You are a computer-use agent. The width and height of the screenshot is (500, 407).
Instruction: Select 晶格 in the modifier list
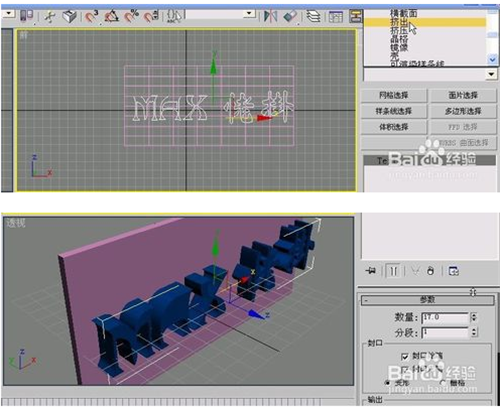point(399,39)
